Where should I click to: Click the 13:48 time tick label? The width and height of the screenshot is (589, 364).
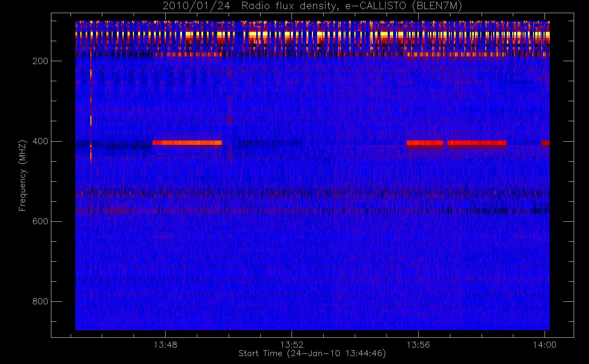pyautogui.click(x=165, y=345)
